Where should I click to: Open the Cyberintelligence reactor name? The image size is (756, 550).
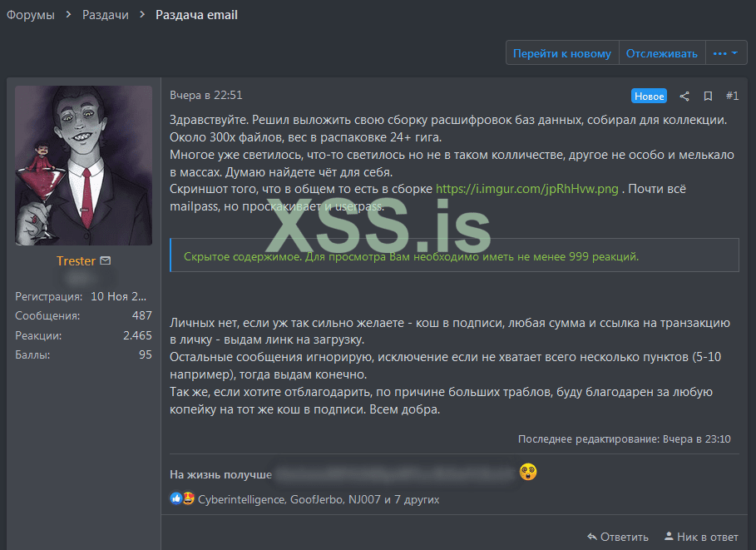(241, 499)
